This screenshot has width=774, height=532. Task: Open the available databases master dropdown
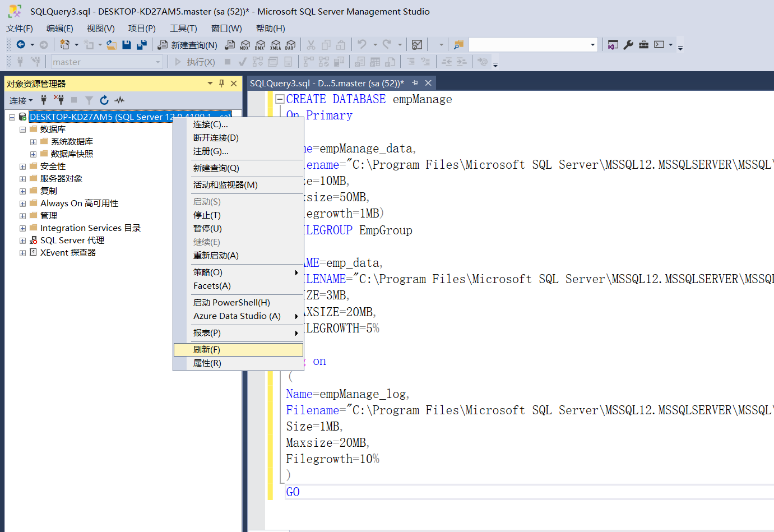(x=158, y=62)
